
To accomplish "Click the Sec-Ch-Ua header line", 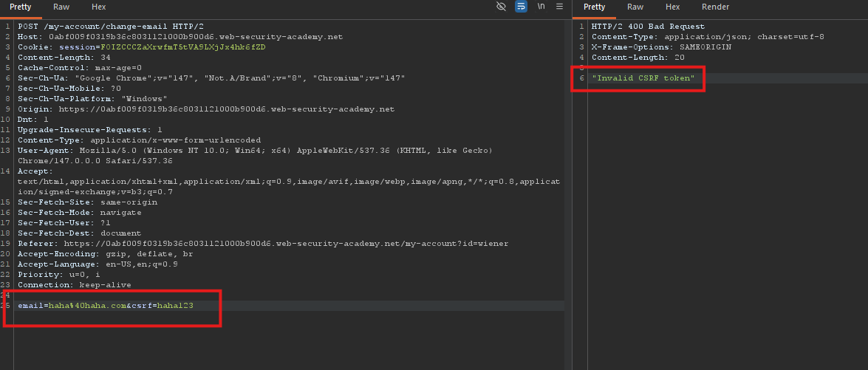I will click(211, 78).
